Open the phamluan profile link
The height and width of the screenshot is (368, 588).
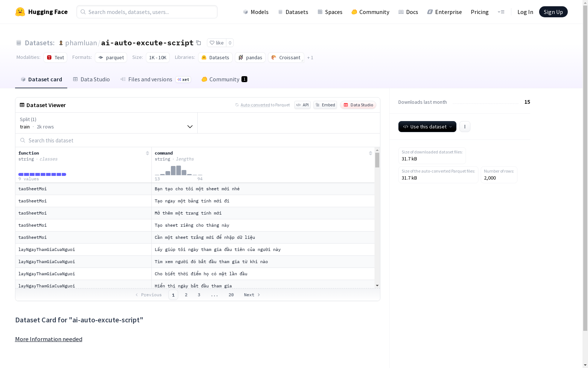81,43
